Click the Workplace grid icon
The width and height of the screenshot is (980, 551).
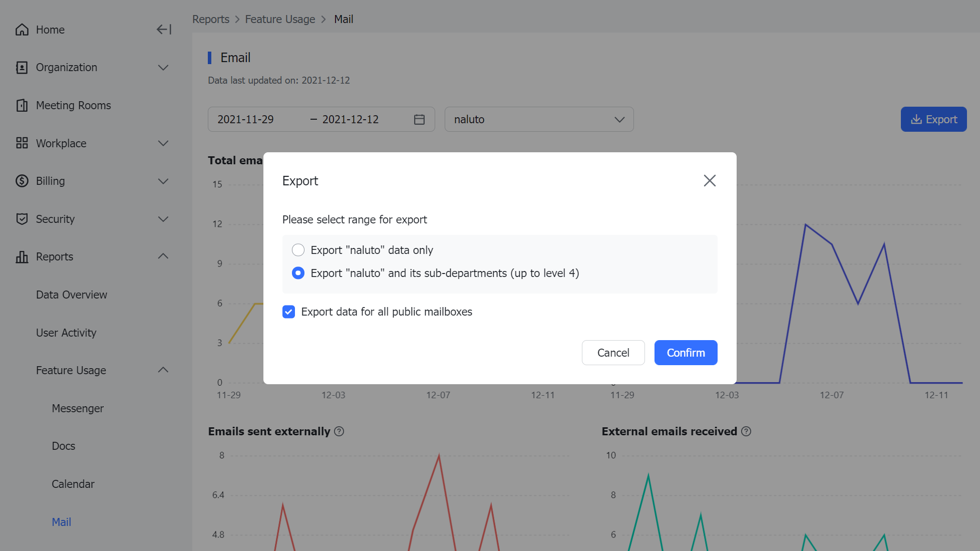point(22,143)
